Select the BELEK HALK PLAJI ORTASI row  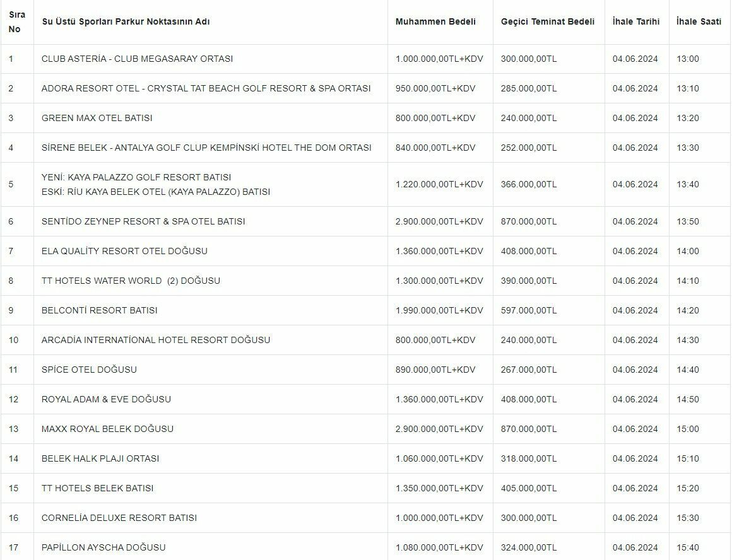[100, 458]
